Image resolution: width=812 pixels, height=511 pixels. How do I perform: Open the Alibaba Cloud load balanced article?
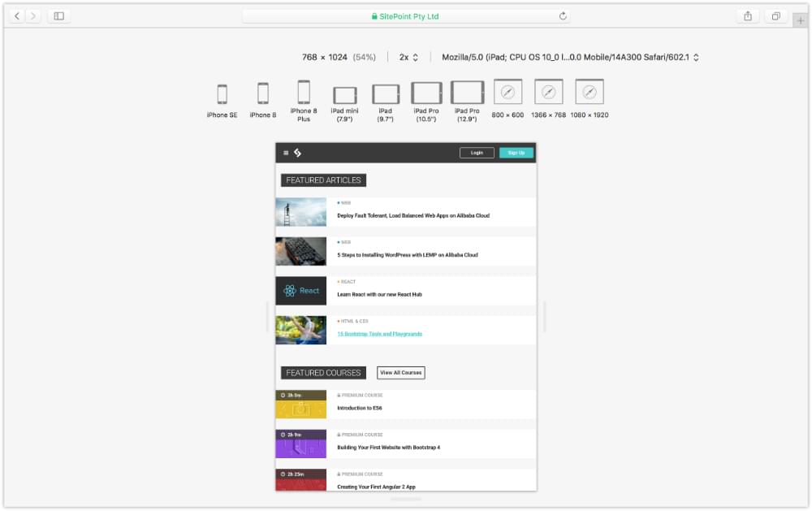[x=413, y=215]
